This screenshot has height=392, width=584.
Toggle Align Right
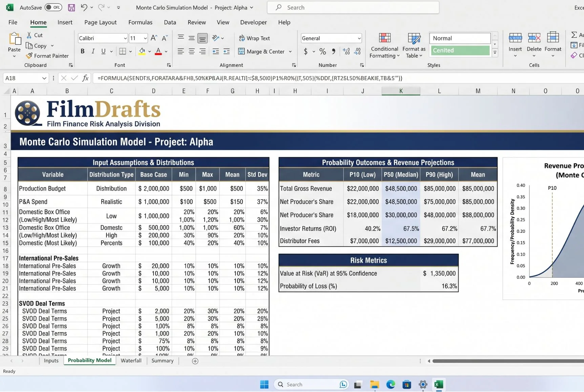click(x=202, y=51)
